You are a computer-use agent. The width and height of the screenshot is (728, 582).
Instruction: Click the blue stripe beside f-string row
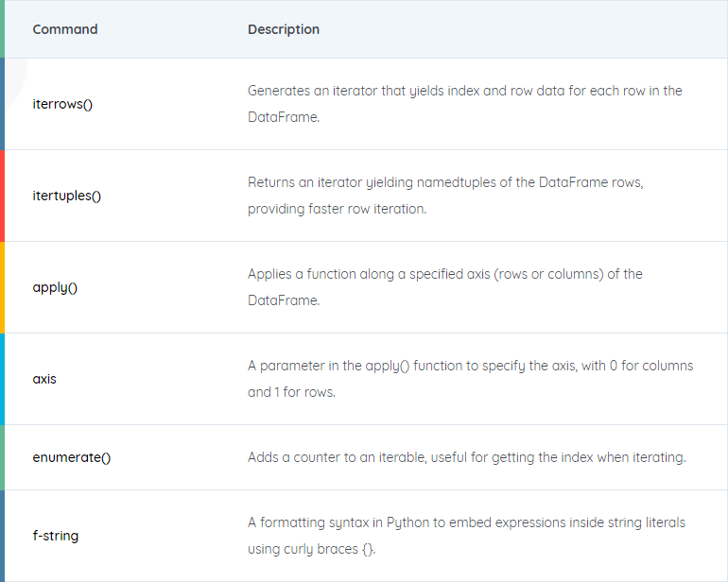tap(3, 536)
